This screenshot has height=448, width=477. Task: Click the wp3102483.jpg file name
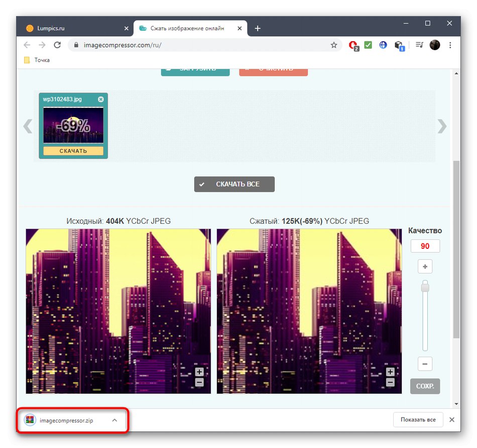62,99
